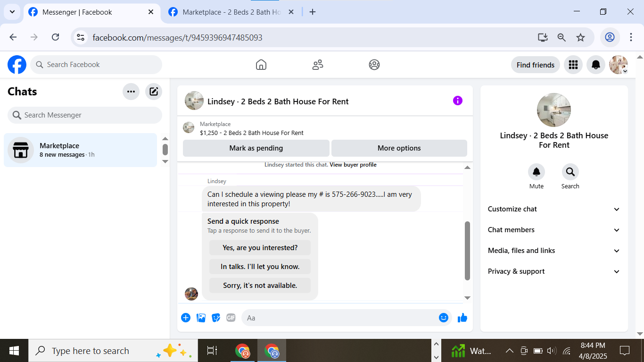Screen dimensions: 644x362
Task: Click the conversation scroll down arrow
Action: click(x=467, y=298)
